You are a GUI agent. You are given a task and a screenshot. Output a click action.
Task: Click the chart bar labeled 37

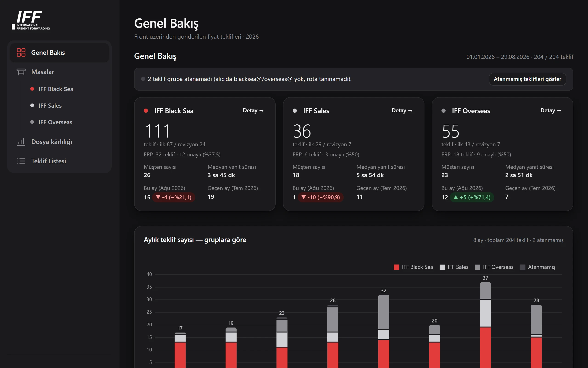[x=486, y=325]
